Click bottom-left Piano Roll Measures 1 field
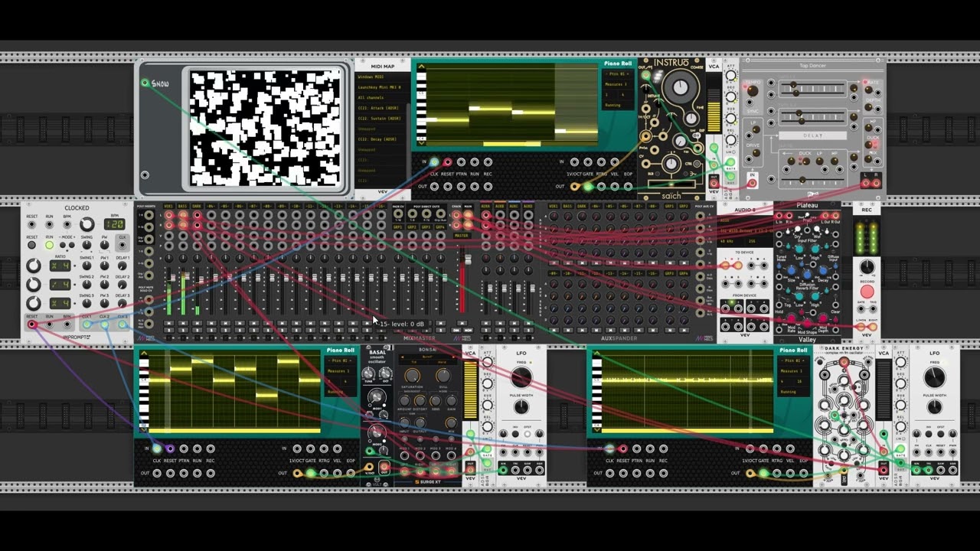Image resolution: width=980 pixels, height=551 pixels. pos(340,371)
